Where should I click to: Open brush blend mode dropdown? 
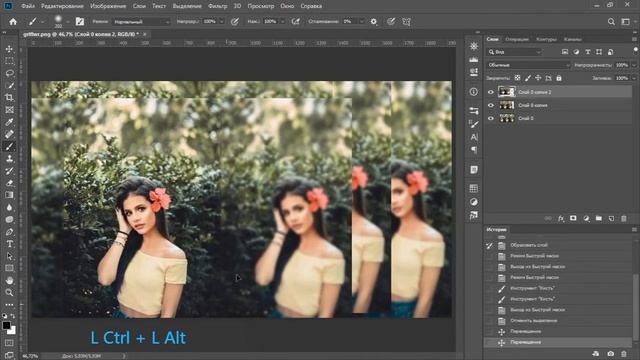click(x=141, y=22)
